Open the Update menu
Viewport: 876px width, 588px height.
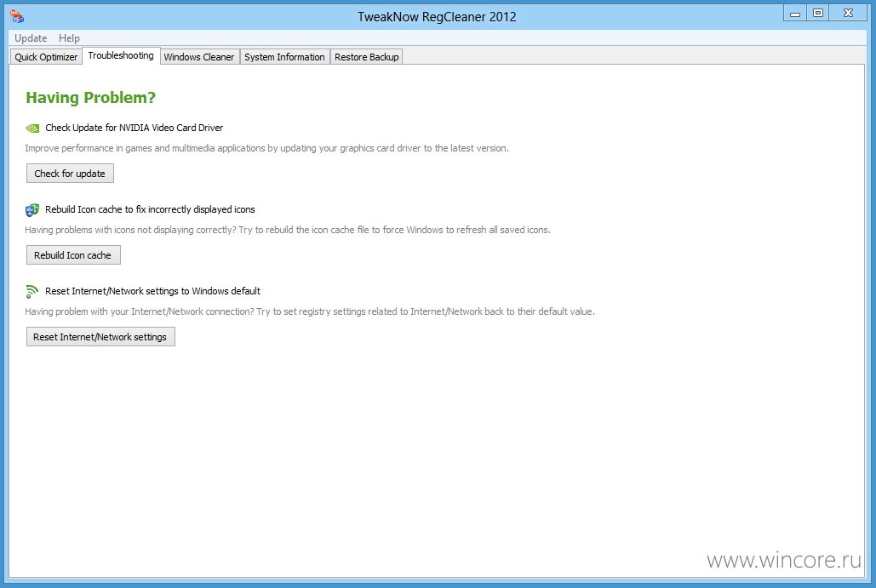pos(31,38)
